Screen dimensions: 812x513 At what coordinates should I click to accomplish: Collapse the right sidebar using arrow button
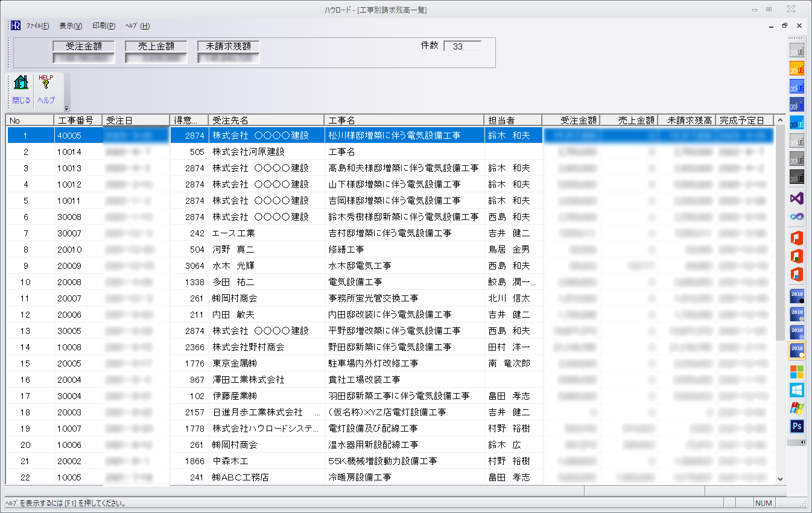pos(802,442)
